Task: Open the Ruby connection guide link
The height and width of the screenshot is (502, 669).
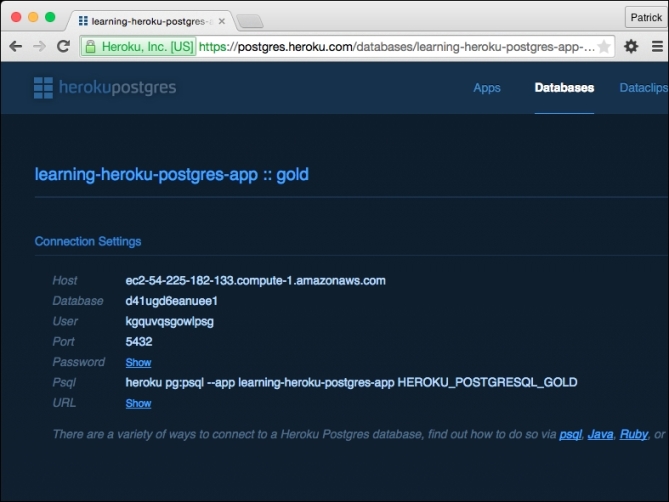Action: click(634, 435)
